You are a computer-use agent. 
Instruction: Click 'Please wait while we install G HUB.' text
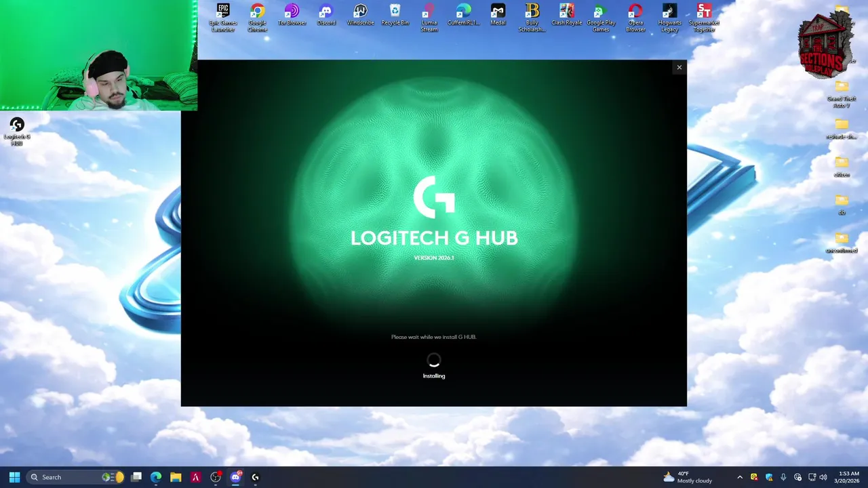pos(434,337)
